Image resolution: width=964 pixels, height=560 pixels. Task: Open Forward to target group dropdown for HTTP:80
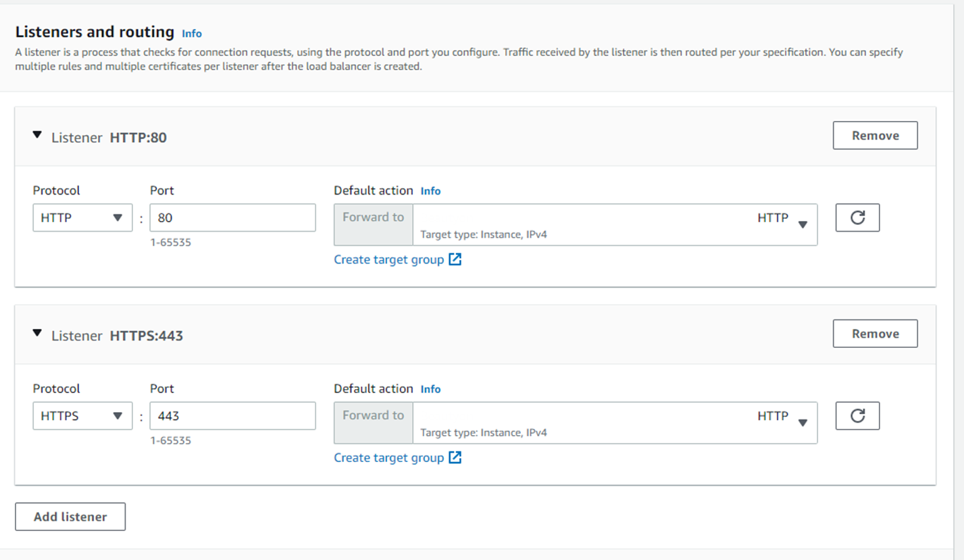[614, 224]
